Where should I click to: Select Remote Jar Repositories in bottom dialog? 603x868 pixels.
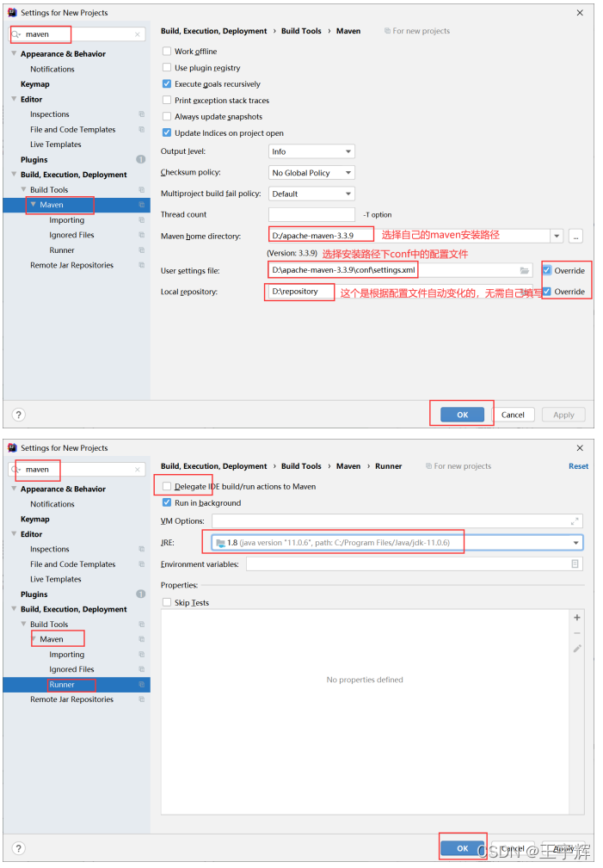click(x=71, y=699)
